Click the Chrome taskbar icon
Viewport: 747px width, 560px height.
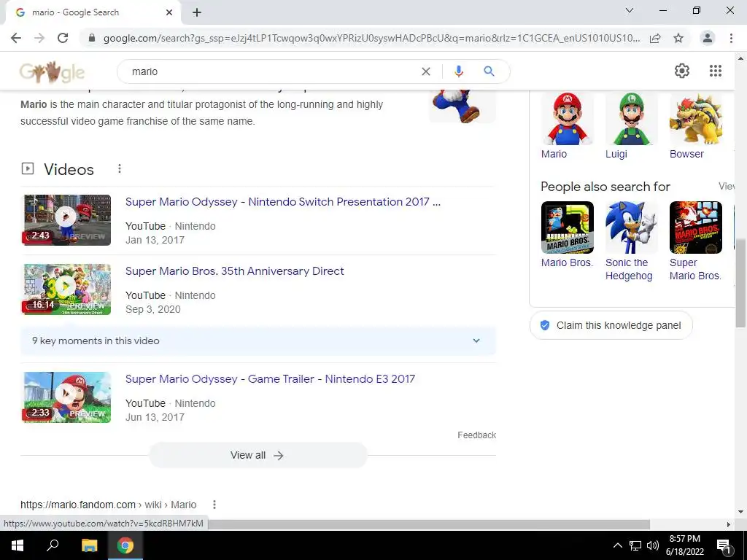[125, 545]
